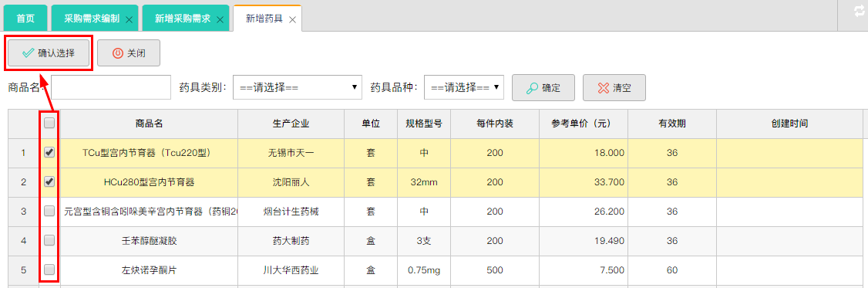
Task: Switch to the 采购需求编制 tab
Action: point(92,19)
